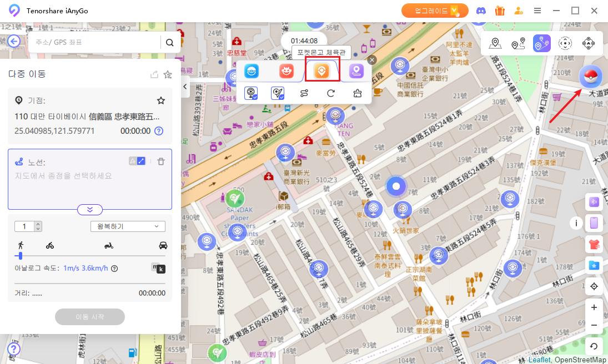Open the Pokémon GO gym tab icon

322,70
